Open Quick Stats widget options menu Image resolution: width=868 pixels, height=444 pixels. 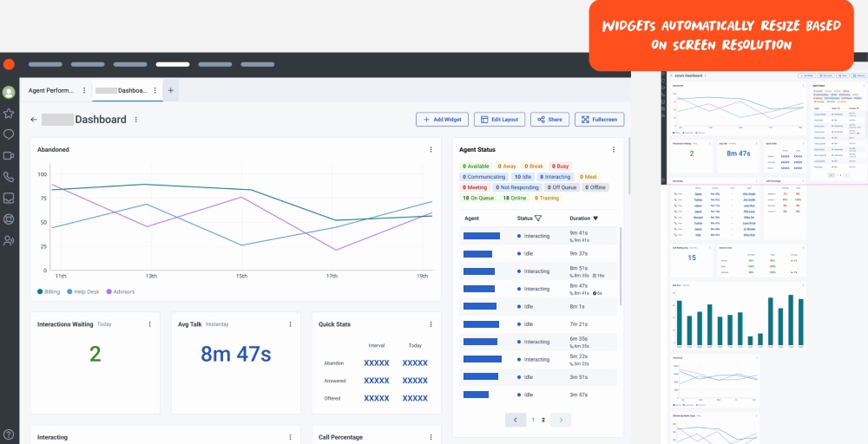pyautogui.click(x=431, y=324)
